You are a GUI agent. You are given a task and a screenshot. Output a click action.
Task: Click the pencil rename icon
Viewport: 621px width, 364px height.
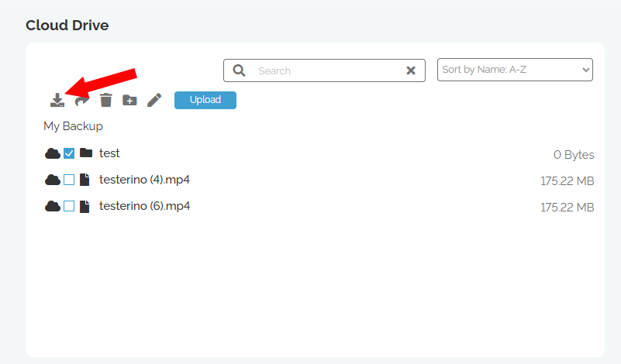154,100
